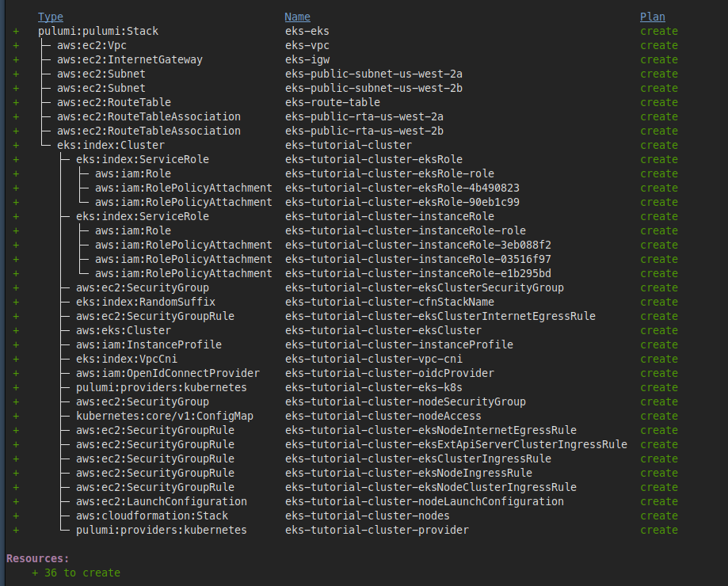Select the pulumi:pulumi:Stack row
The width and height of the screenshot is (728, 586).
[346, 31]
